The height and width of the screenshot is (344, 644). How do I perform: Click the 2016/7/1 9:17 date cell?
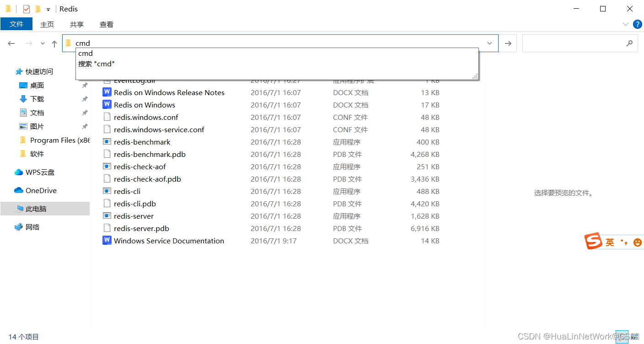[x=274, y=241]
